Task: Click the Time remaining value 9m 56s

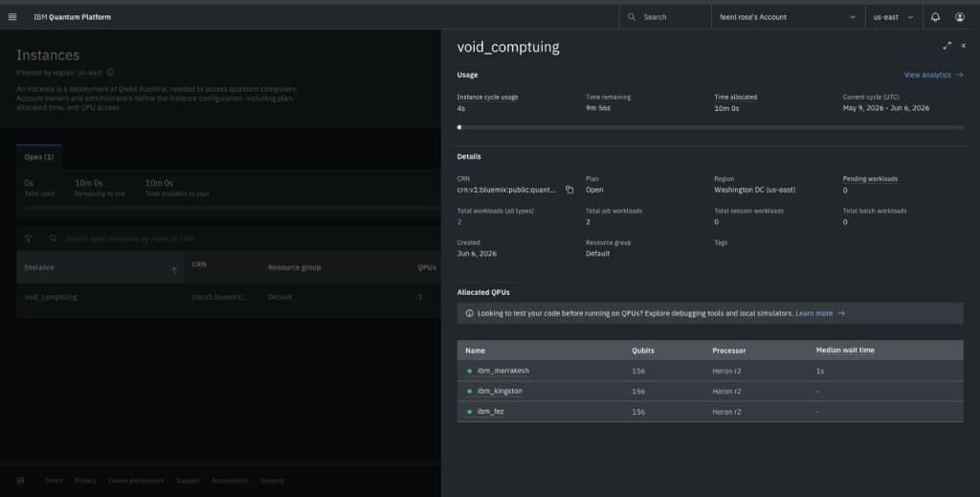Action: pyautogui.click(x=598, y=108)
